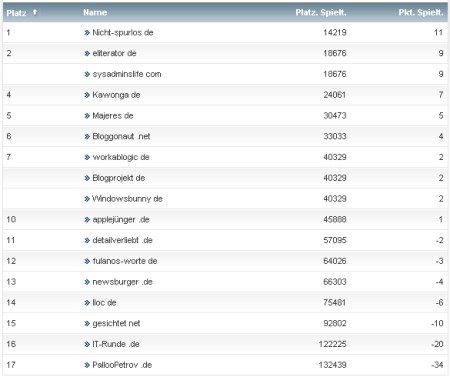450x377 pixels.
Task: Select points value 11 in Nicht-spurlos row
Action: click(x=438, y=33)
